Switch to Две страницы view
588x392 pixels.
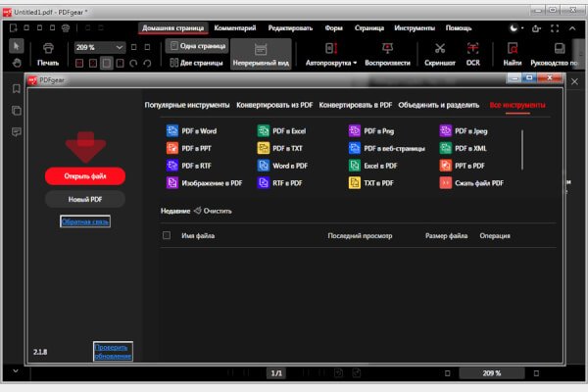point(196,63)
